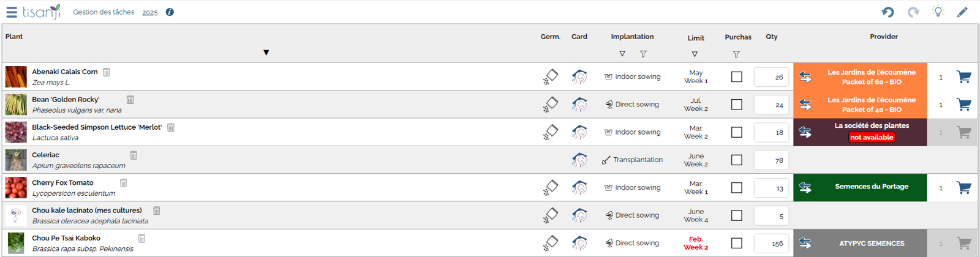
Task: Open the hamburger main menu
Action: (12, 12)
